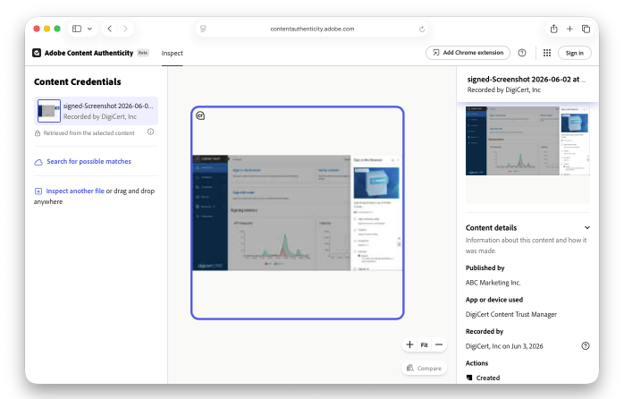Image resolution: width=624 pixels, height=399 pixels.
Task: Click the Sign in button
Action: point(574,53)
